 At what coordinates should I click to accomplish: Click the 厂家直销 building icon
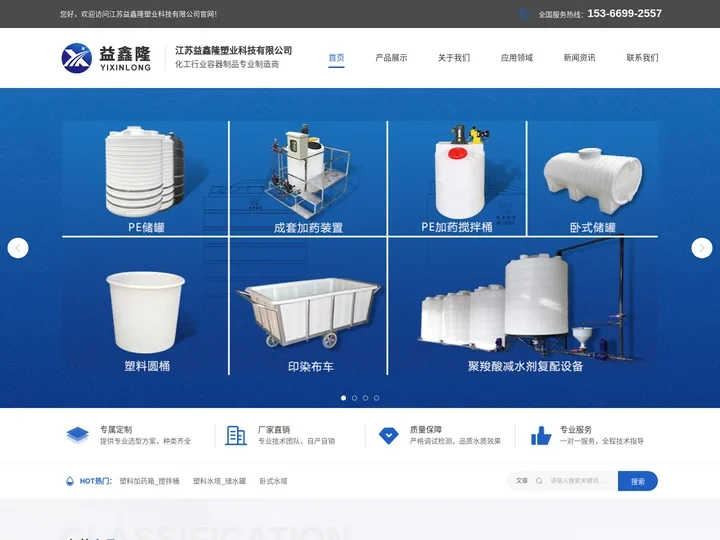click(236, 435)
